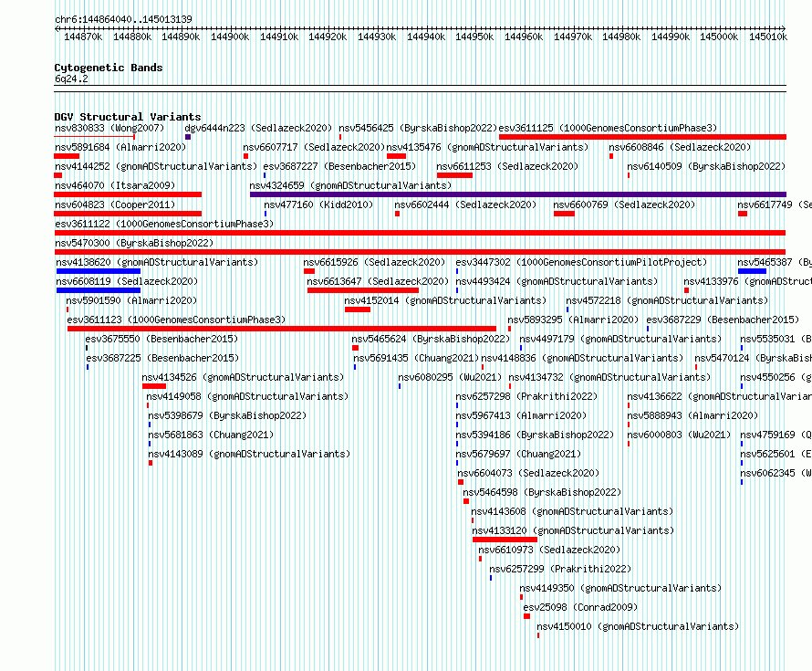Select the red bar under nsv6613647

(x=362, y=290)
